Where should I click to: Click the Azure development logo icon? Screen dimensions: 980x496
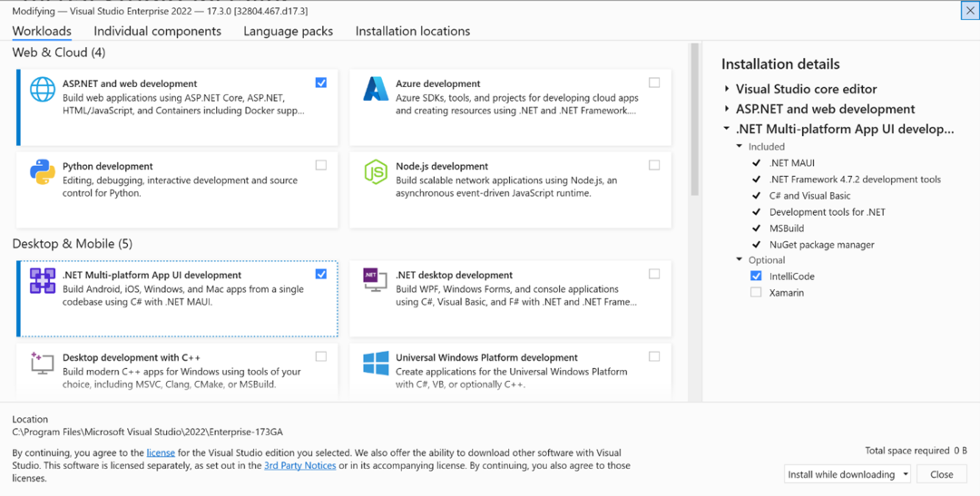tap(376, 90)
